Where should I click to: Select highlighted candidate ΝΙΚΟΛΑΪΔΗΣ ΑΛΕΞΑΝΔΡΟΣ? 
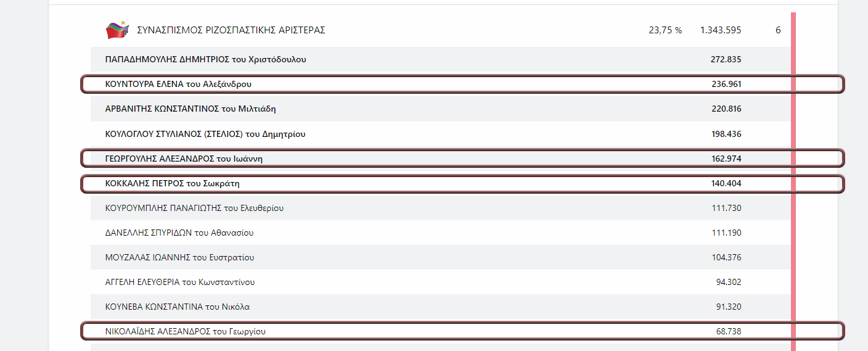click(x=462, y=331)
